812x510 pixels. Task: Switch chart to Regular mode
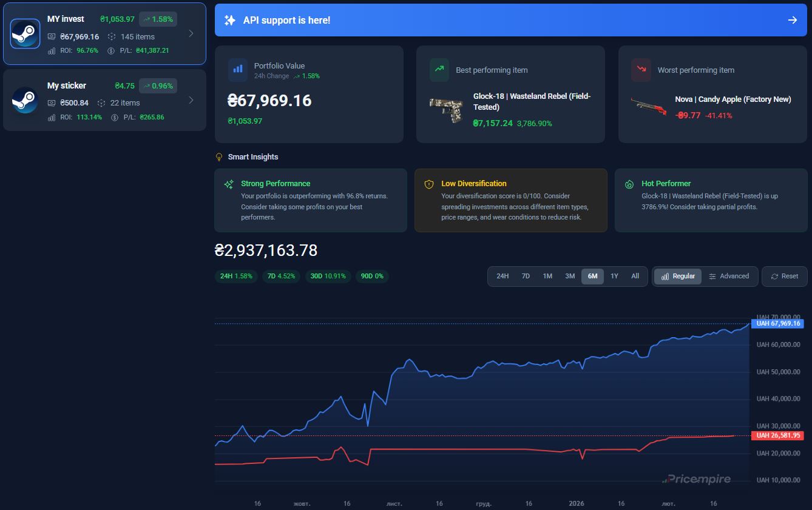point(677,276)
